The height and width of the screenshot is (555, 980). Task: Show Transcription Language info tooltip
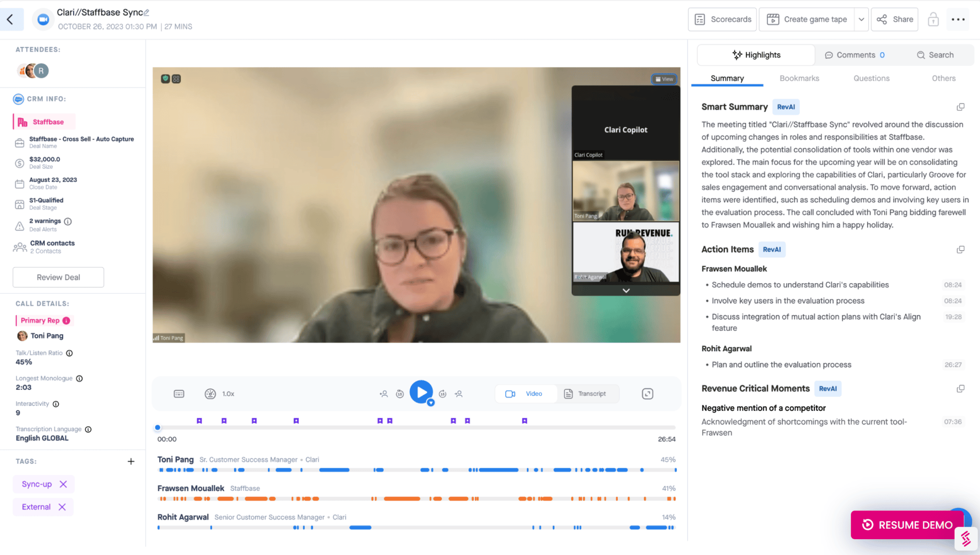[x=89, y=430]
